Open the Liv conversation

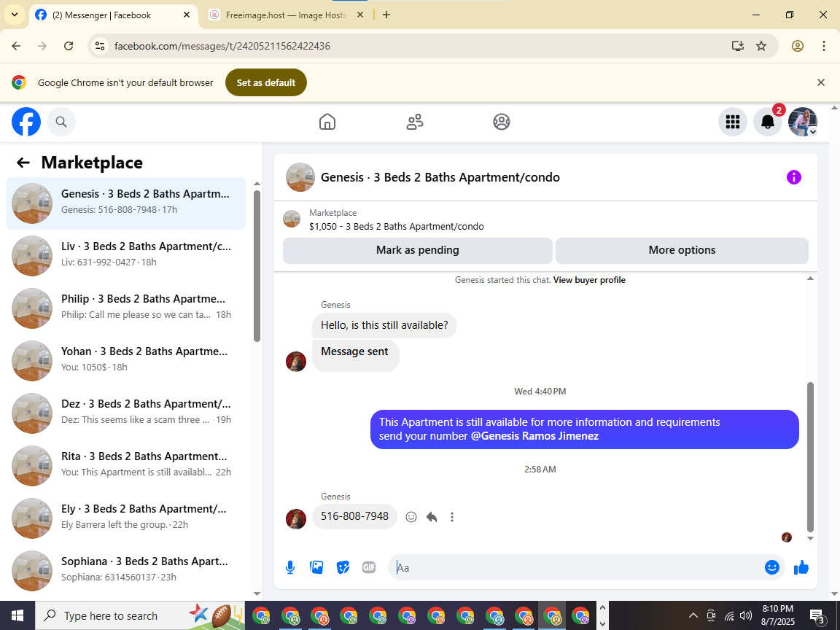126,256
